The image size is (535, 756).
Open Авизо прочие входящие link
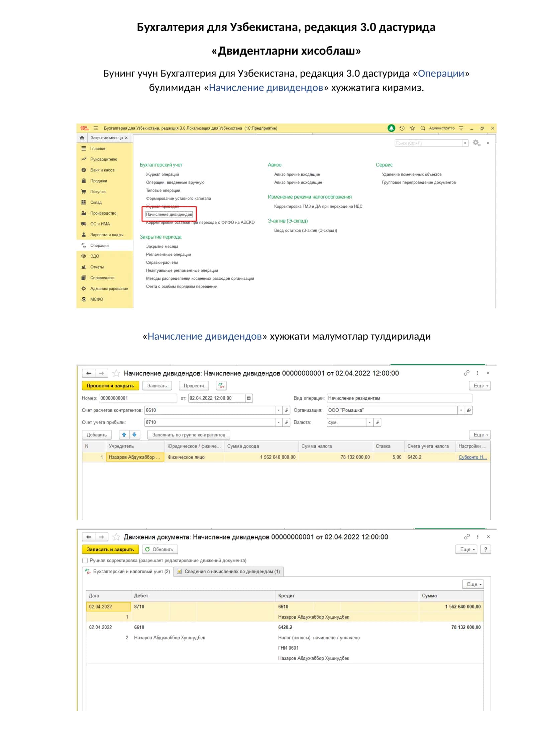pos(297,174)
